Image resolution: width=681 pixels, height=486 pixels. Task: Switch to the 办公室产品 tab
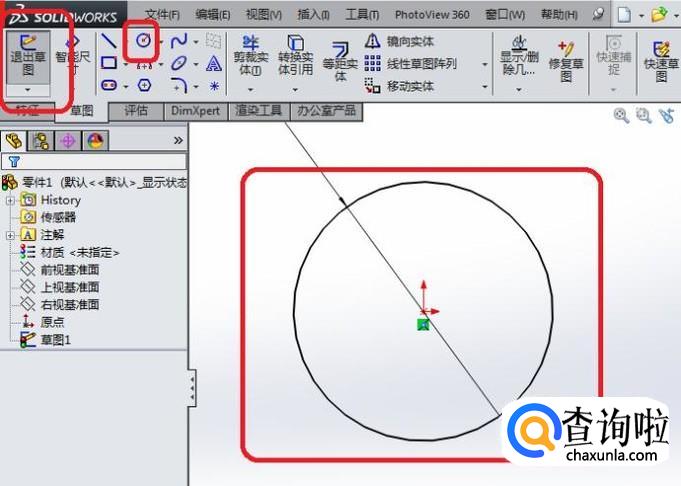point(326,111)
